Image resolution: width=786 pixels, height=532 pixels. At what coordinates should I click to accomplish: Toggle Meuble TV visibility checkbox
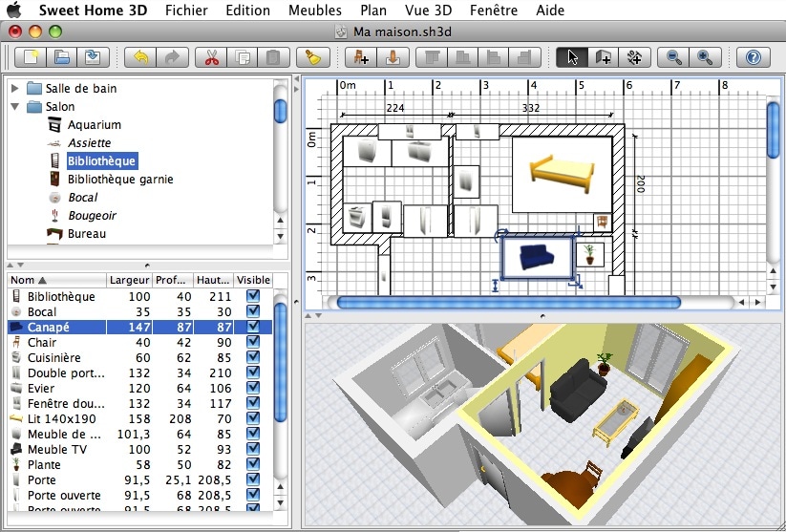(x=253, y=449)
